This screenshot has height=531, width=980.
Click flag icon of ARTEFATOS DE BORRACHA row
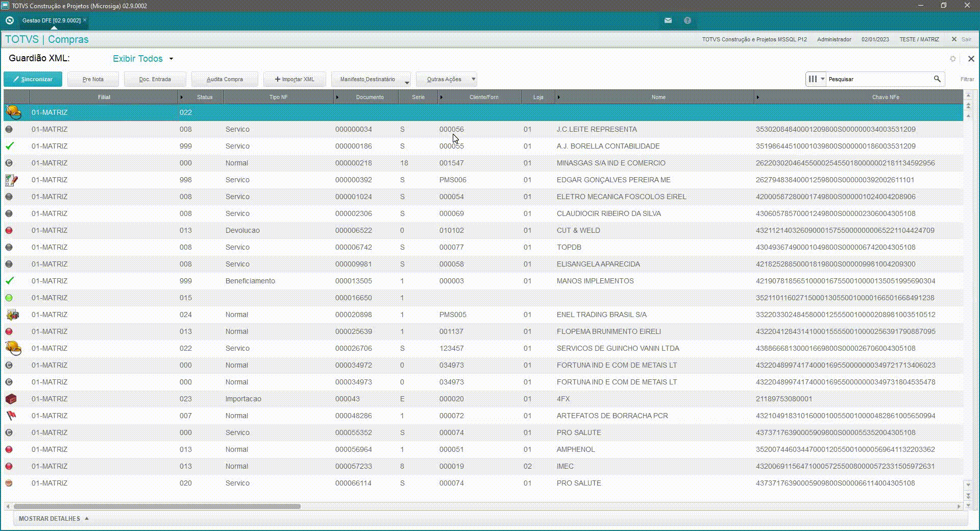pyautogui.click(x=11, y=416)
